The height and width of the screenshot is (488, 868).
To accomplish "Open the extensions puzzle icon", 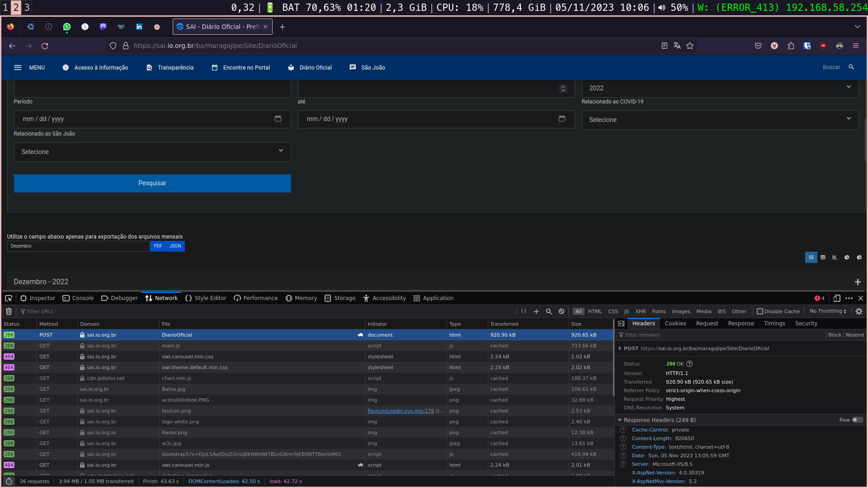I will tap(791, 46).
